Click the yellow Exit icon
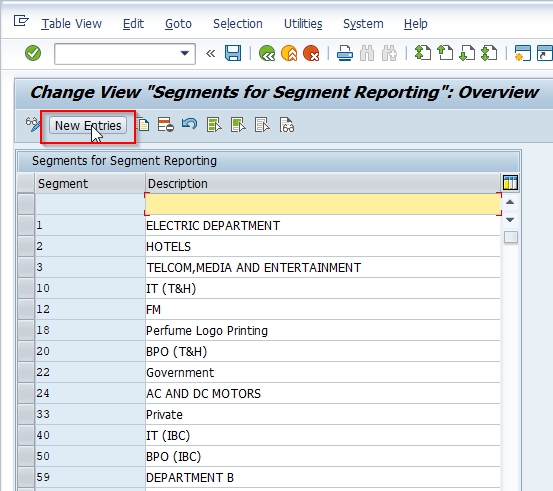Image resolution: width=553 pixels, height=491 pixels. tap(289, 53)
